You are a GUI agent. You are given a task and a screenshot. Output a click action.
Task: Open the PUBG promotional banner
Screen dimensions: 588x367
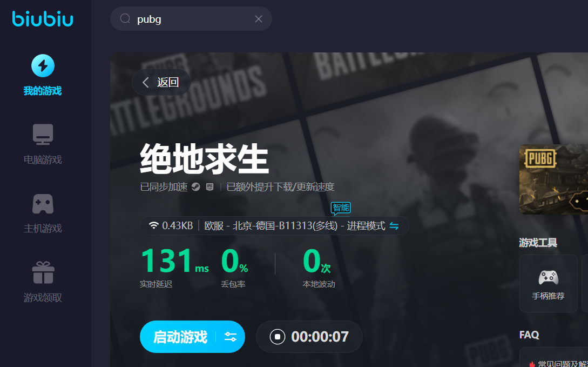coord(553,179)
